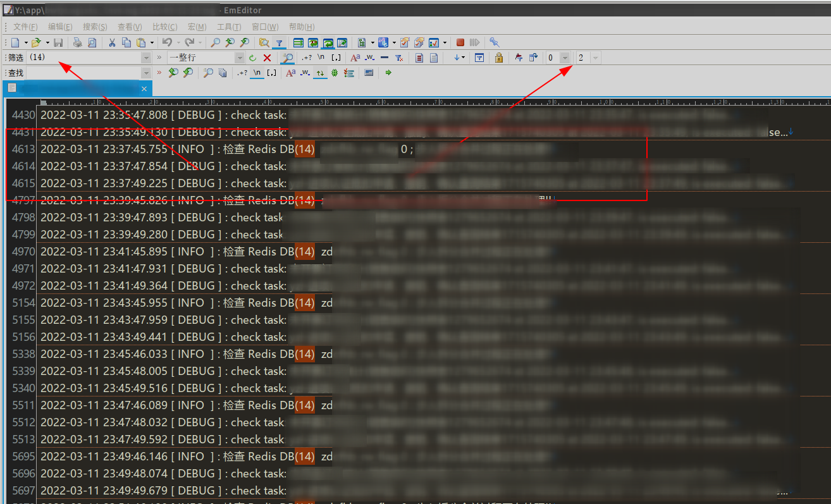Open Find with the main toolbar magnifier
831x504 pixels.
[216, 42]
